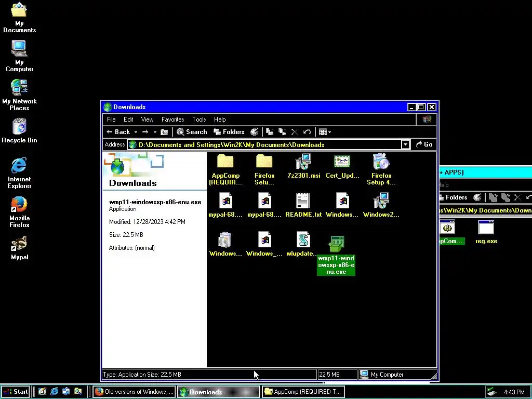
Task: Open the Help menu
Action: click(x=220, y=119)
